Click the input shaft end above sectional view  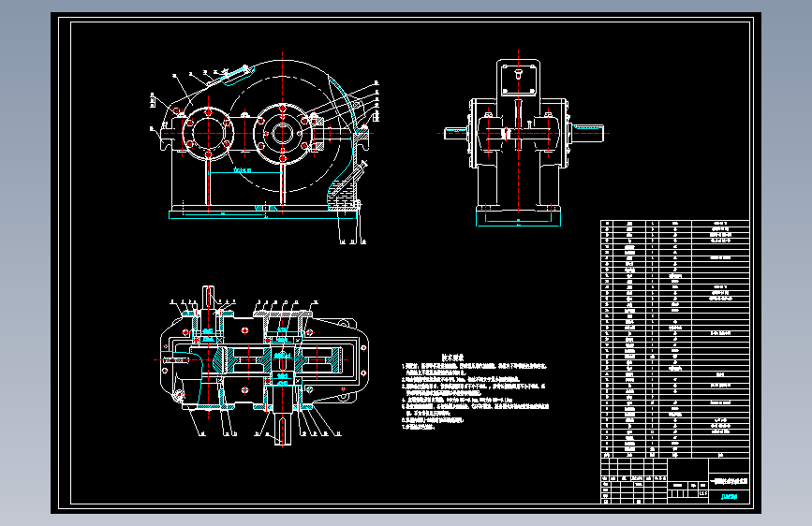208,299
